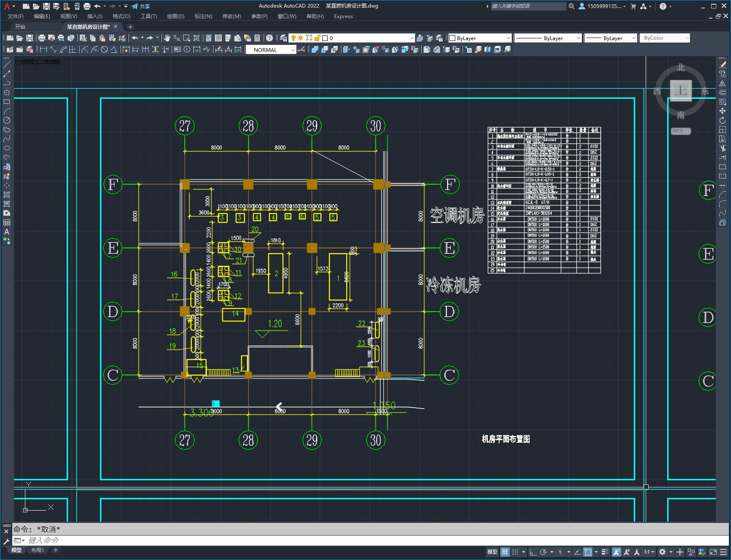
Task: Switch to the 布局1 layout tab
Action: click(38, 550)
